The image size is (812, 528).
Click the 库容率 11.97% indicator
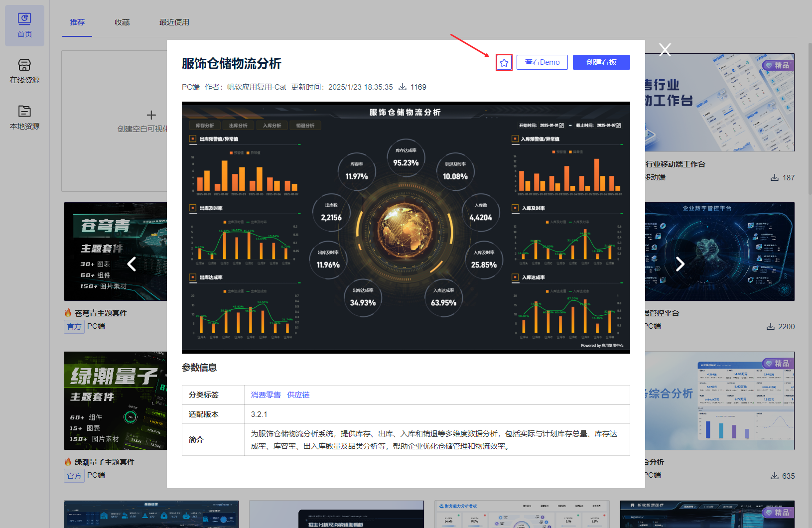pyautogui.click(x=357, y=172)
